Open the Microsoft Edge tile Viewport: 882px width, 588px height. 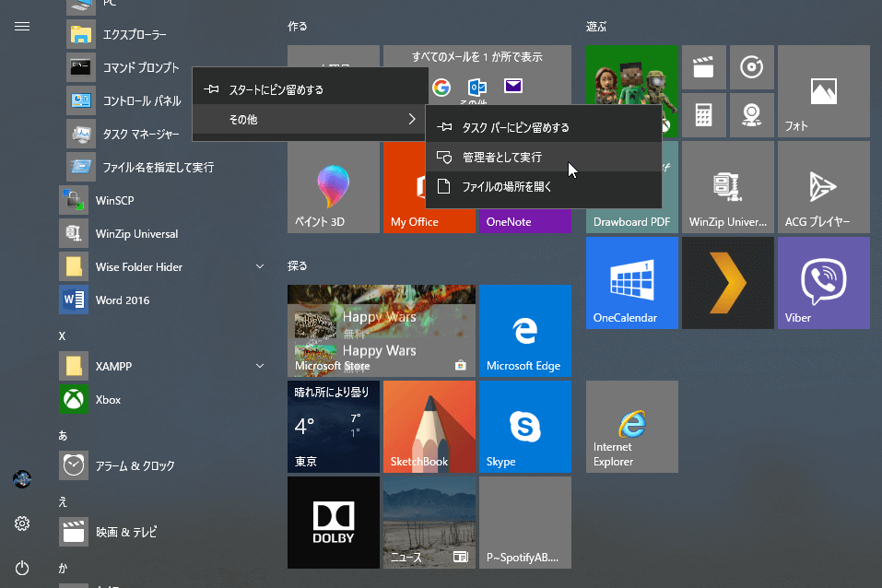[524, 331]
